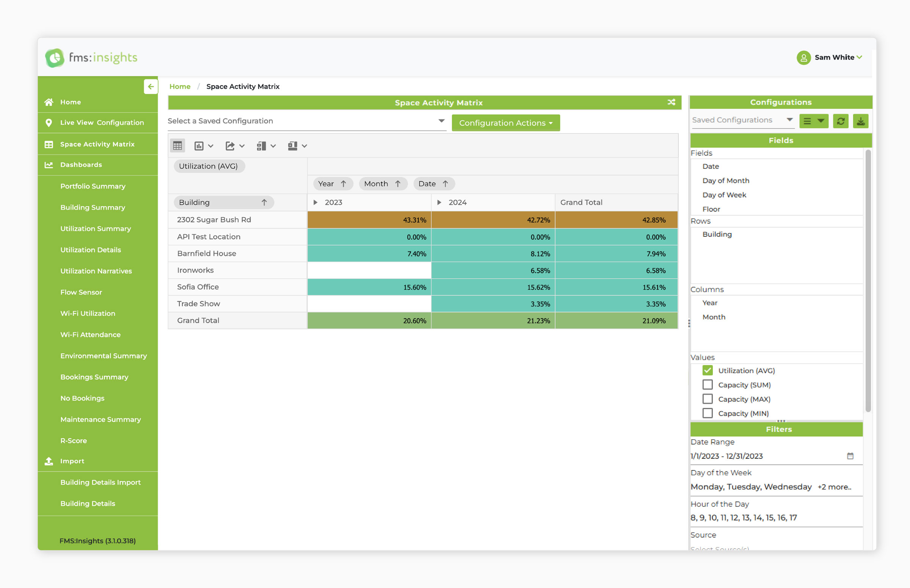Go to Home in the sidebar
The image size is (910, 588).
(x=71, y=102)
